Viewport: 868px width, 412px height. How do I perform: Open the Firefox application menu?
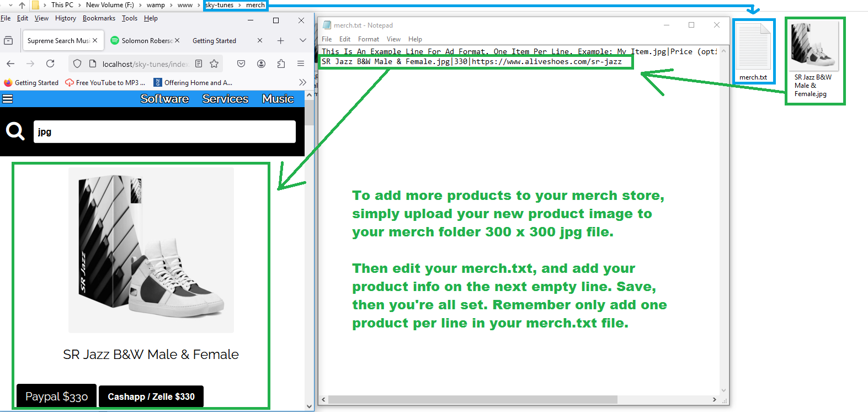(301, 64)
